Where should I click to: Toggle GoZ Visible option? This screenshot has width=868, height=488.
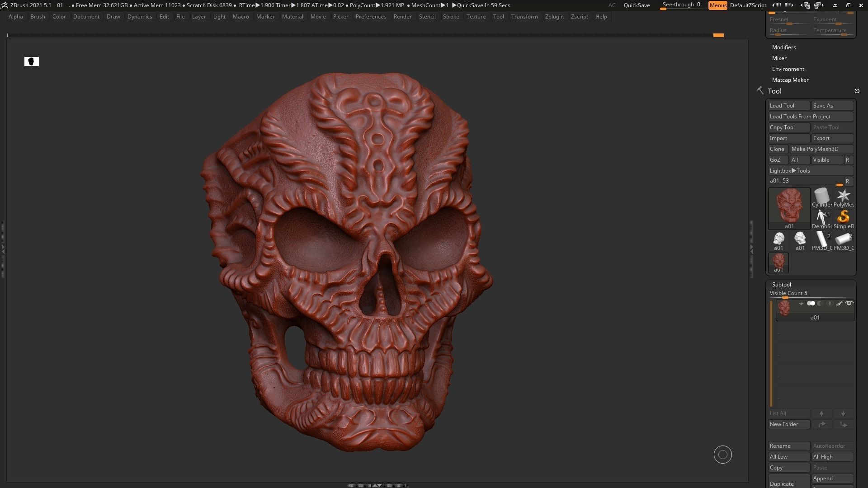tap(827, 160)
